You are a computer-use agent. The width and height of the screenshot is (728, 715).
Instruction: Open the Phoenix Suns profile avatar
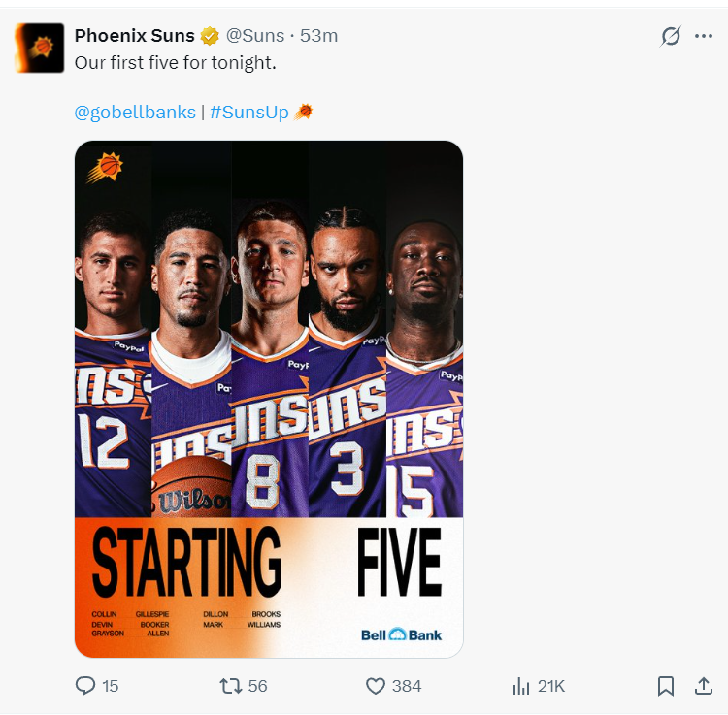[x=40, y=48]
